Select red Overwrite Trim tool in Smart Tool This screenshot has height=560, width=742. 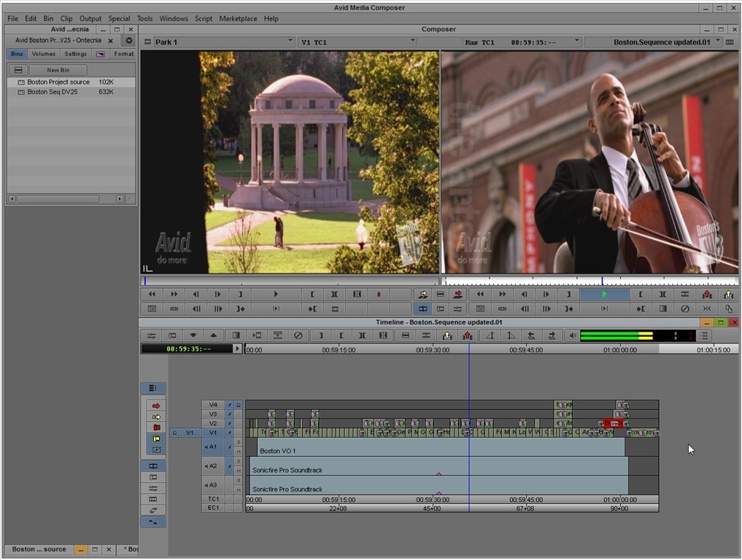click(x=157, y=427)
